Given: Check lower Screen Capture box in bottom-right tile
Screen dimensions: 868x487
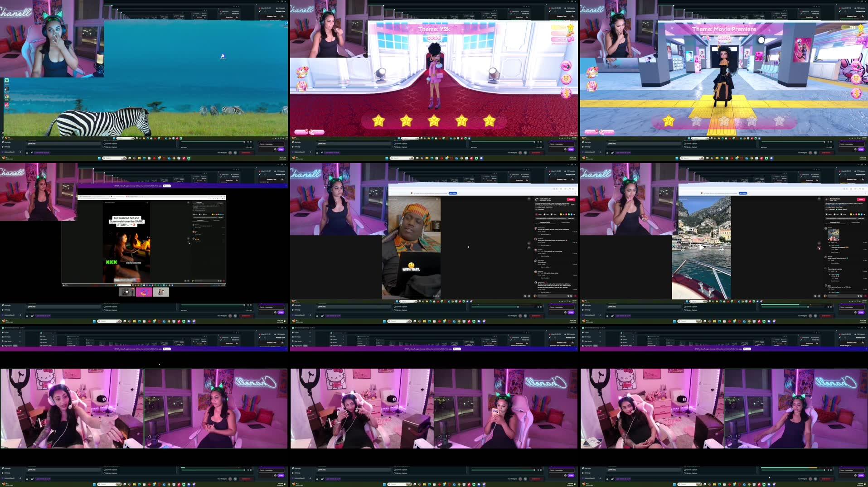Looking at the screenshot, I should pyautogui.click(x=684, y=473).
